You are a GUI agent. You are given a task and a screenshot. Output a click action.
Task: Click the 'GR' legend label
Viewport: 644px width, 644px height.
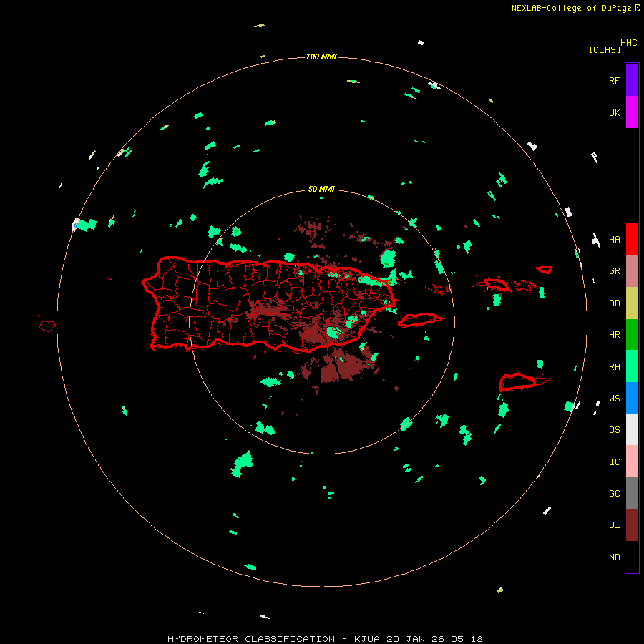[x=614, y=271]
